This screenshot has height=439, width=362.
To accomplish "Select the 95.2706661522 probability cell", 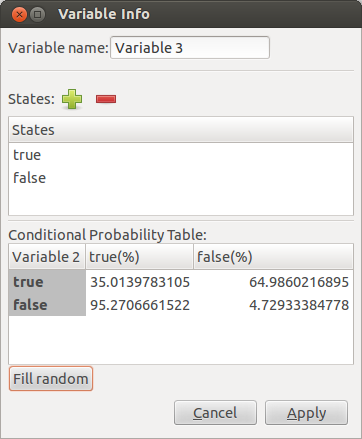I will [140, 305].
